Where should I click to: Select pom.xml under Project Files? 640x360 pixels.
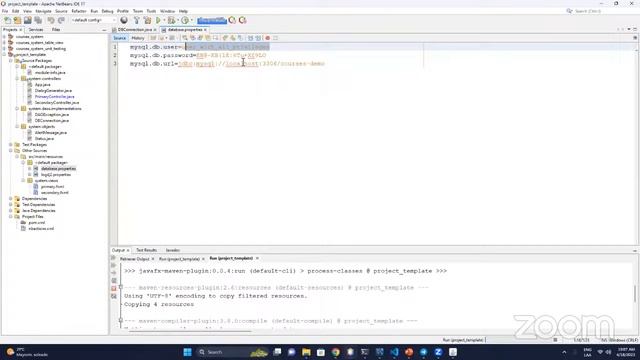[37, 223]
